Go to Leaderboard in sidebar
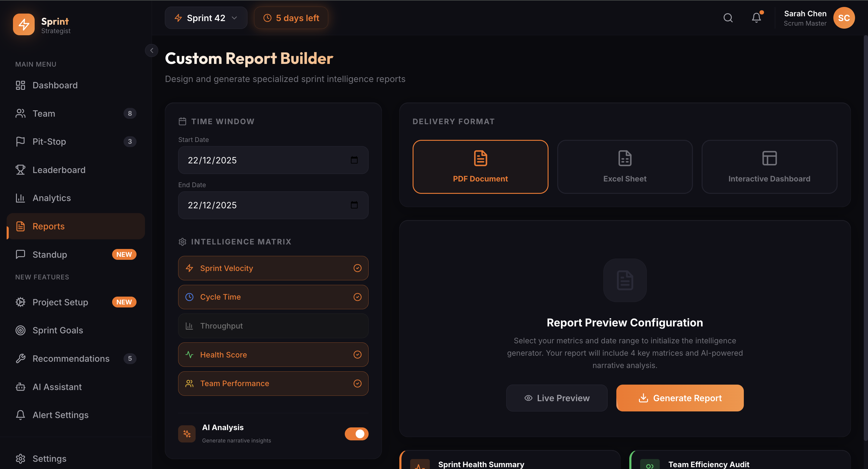868x469 pixels. click(59, 170)
